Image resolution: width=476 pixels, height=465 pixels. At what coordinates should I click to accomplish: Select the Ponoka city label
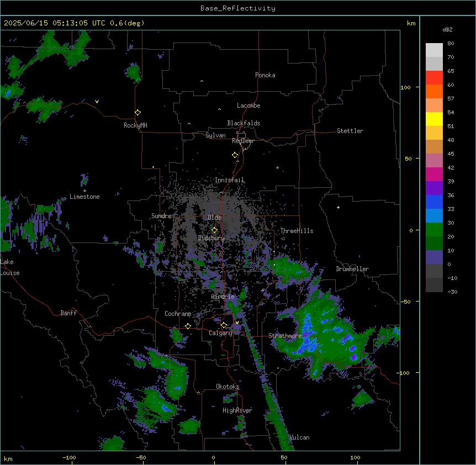coord(265,75)
